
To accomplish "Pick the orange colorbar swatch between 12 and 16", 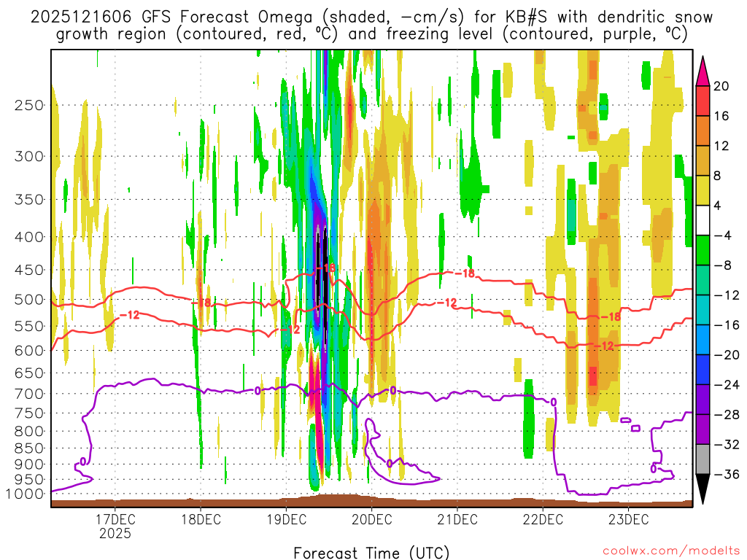I will click(703, 131).
